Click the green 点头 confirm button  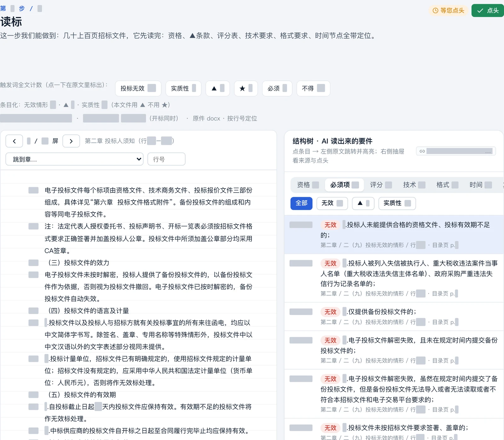488,10
